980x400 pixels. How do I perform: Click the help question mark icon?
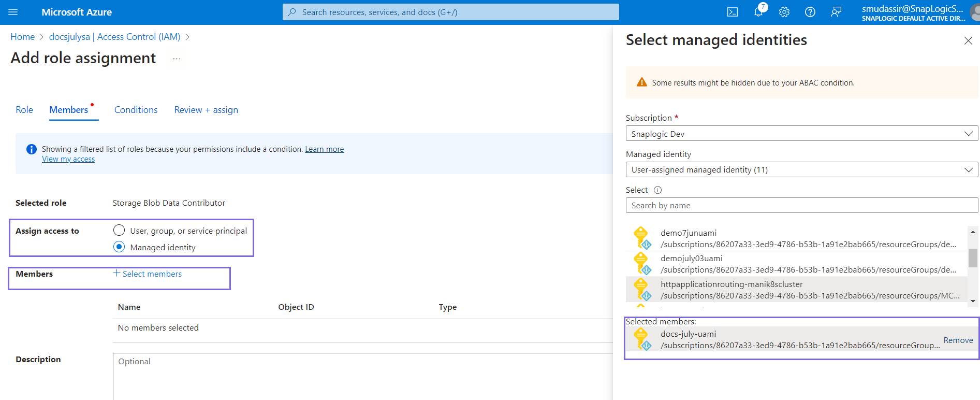click(810, 12)
